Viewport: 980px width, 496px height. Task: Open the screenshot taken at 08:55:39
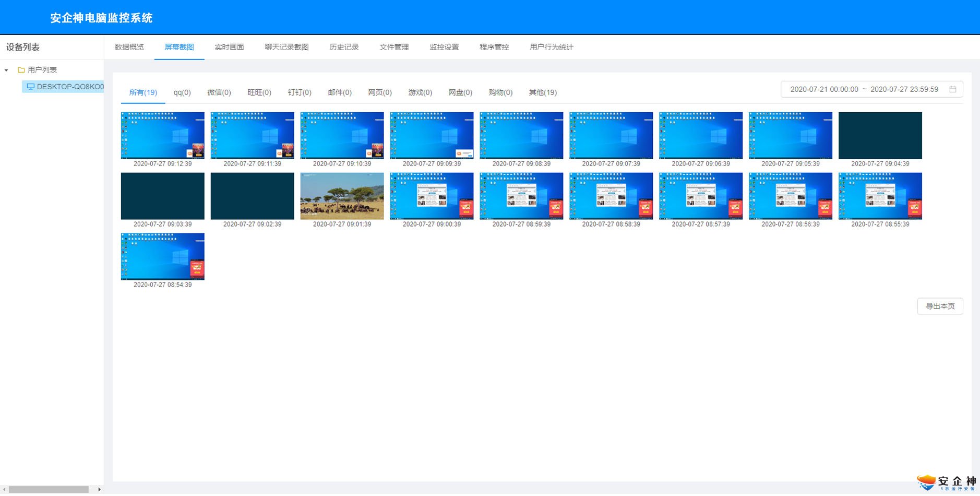(x=880, y=196)
